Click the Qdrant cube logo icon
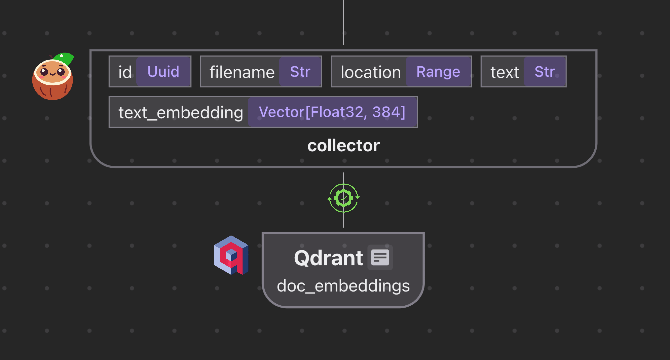 tap(231, 255)
